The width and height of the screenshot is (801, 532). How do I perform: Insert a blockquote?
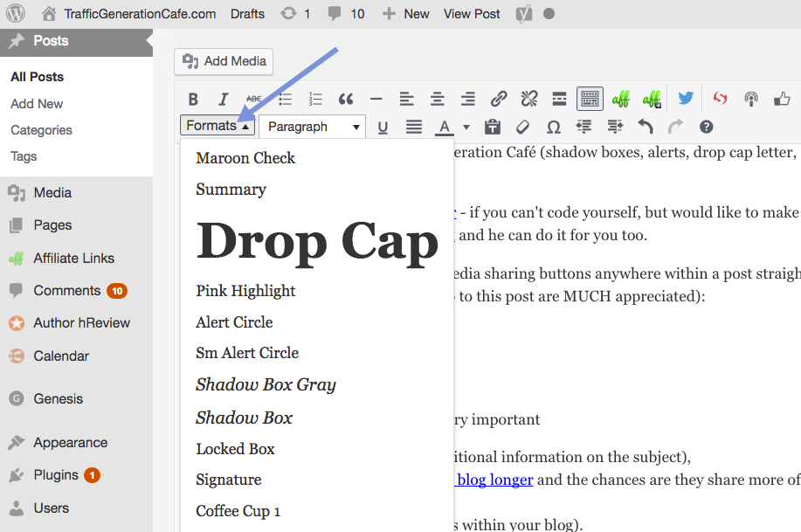point(345,98)
